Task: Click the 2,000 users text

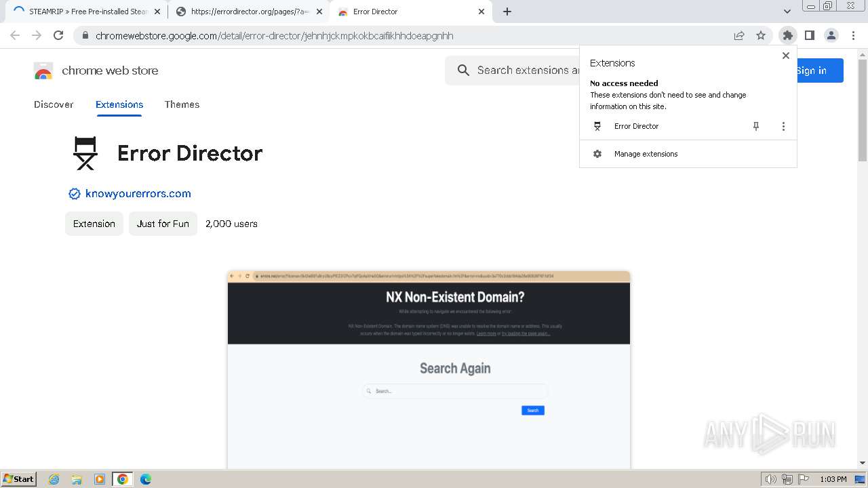Action: [x=231, y=224]
